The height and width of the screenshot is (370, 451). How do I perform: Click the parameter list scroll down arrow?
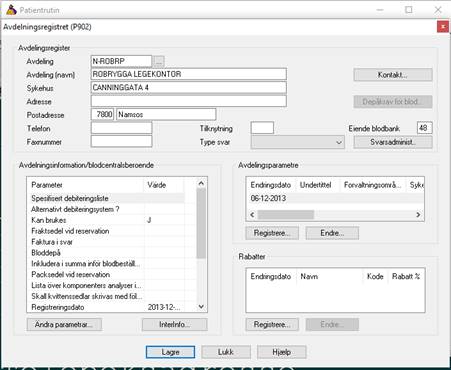point(201,307)
